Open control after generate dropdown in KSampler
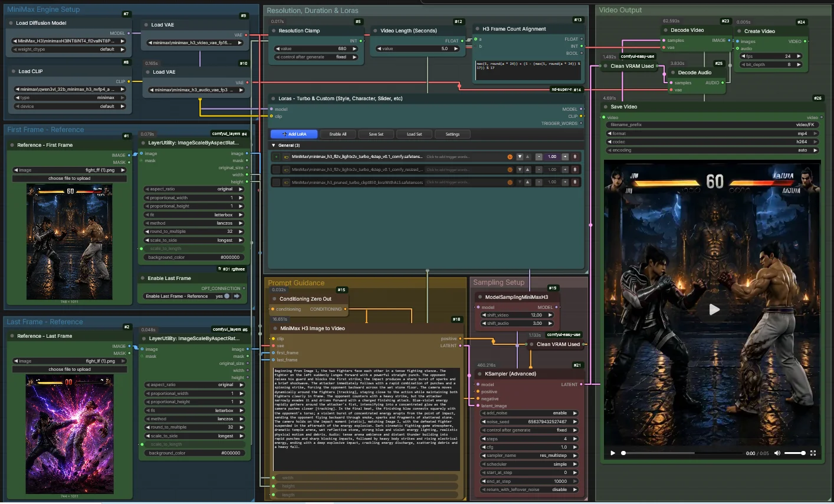This screenshot has width=834, height=504. pos(529,430)
